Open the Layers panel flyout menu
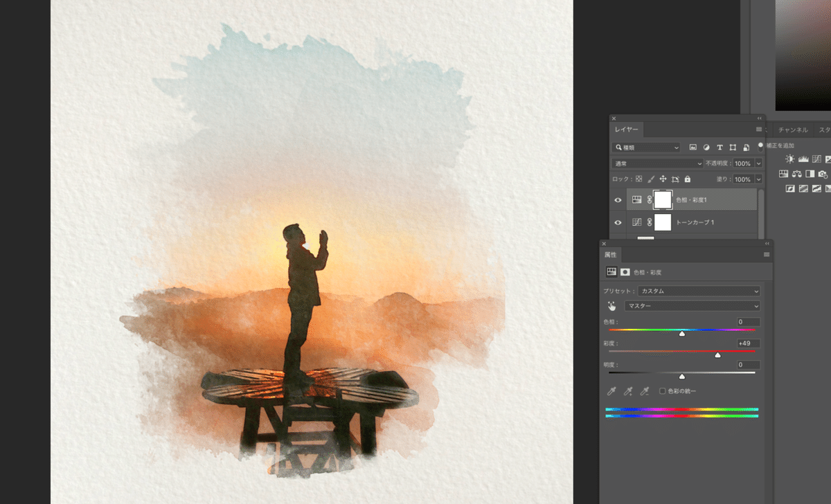This screenshot has height=504, width=831. (760, 129)
